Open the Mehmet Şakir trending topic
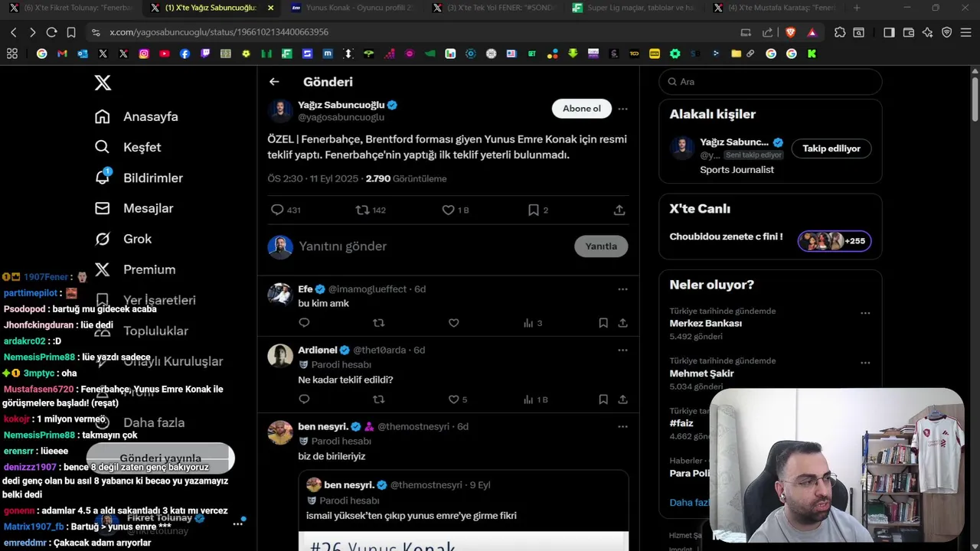The width and height of the screenshot is (980, 551). point(701,373)
